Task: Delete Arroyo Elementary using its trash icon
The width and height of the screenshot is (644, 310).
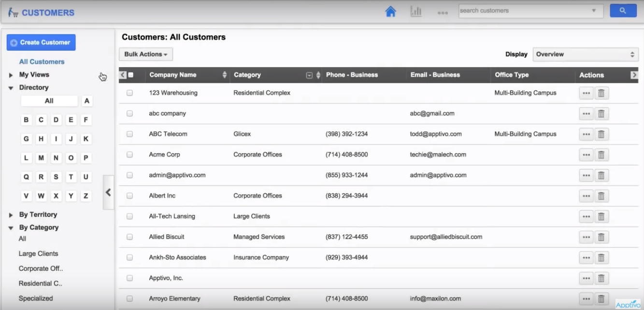Action: point(601,298)
